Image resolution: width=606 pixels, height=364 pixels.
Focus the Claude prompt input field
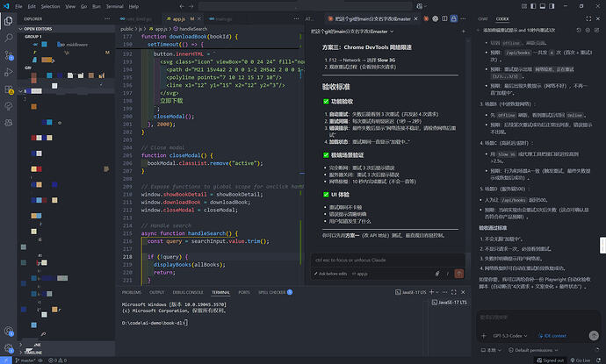click(387, 261)
